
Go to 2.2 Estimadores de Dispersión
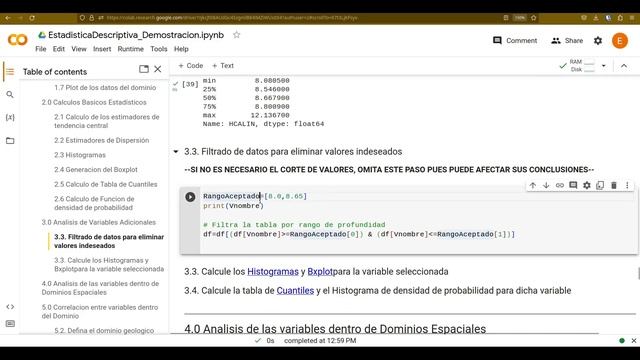(102, 140)
